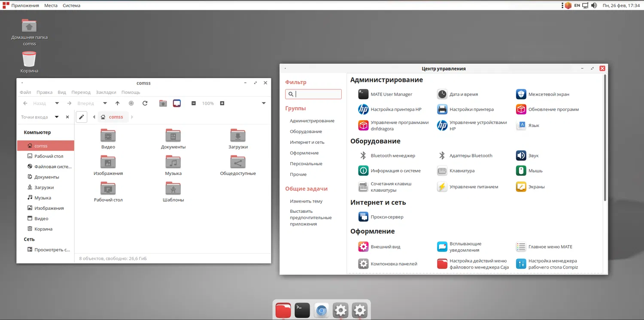Click the Control Center vertical scrollbar
This screenshot has height=320, width=644.
(x=605, y=137)
